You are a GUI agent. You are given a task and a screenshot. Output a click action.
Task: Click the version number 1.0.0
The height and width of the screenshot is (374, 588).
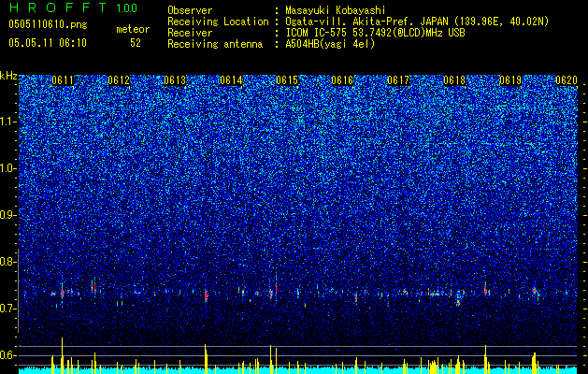[127, 7]
